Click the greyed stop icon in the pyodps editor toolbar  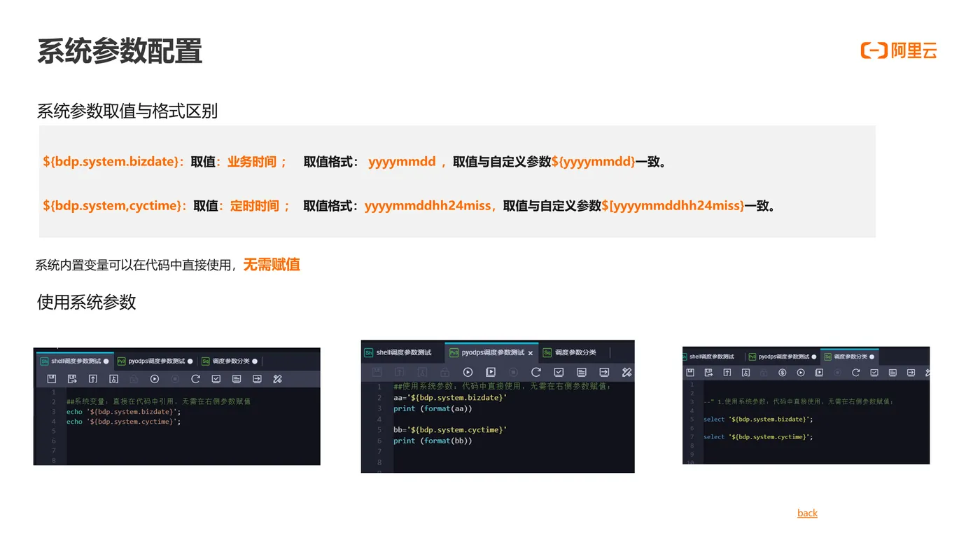pyautogui.click(x=513, y=372)
